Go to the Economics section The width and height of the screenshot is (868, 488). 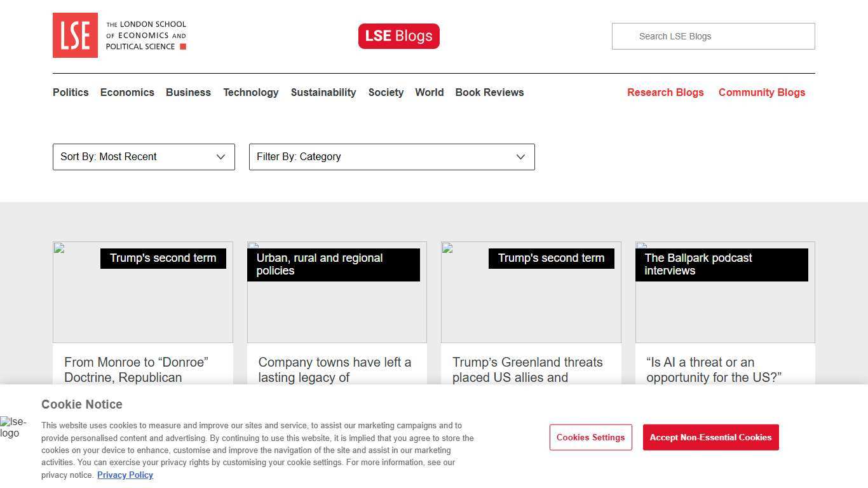pyautogui.click(x=127, y=92)
